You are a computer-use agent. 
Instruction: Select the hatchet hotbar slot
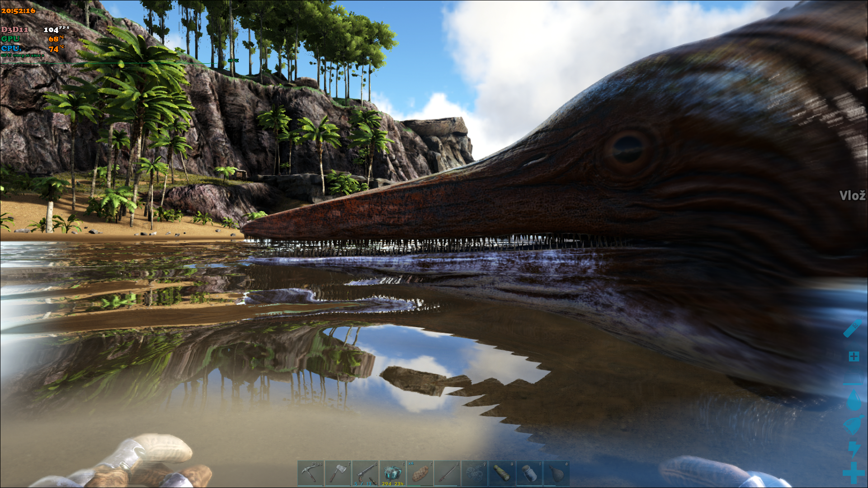coord(338,474)
